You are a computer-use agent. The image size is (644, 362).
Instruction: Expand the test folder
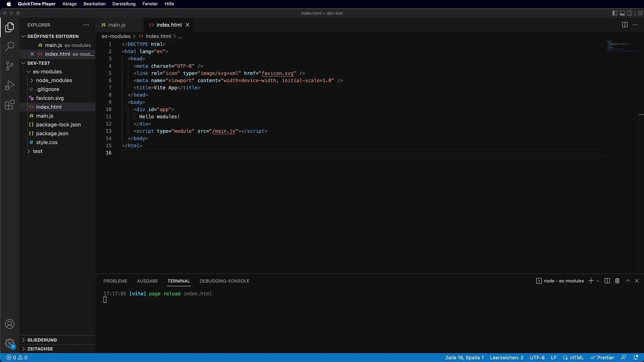38,151
